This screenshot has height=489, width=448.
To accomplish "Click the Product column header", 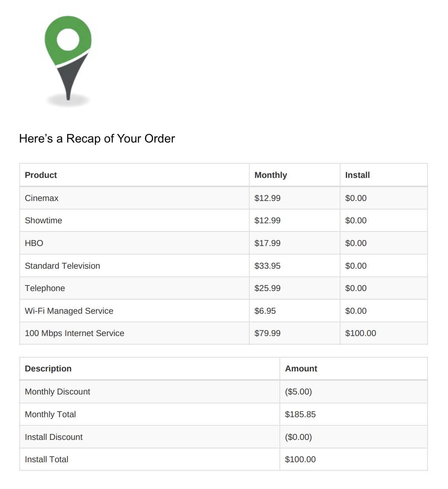I will coord(41,175).
